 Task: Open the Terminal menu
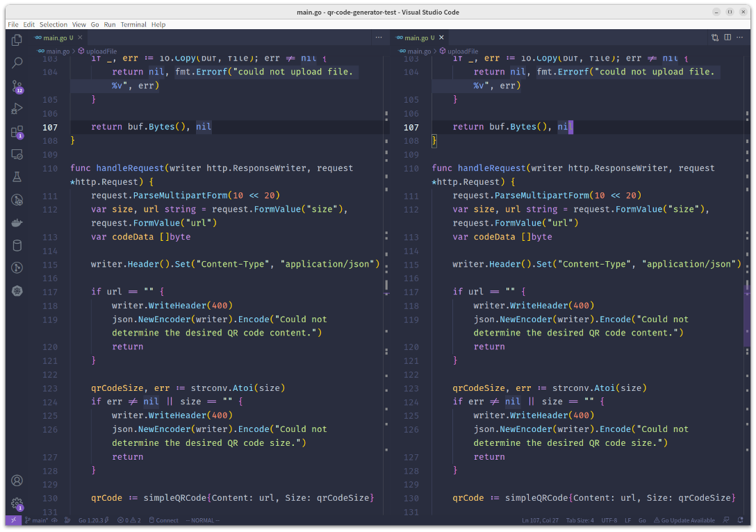pos(133,24)
